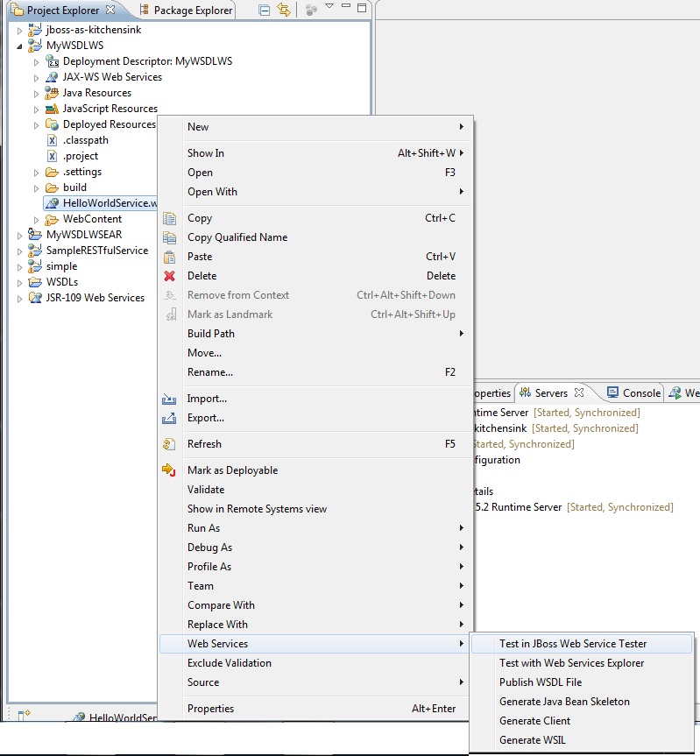Switch to the Package Explorer tab
The image size is (700, 756).
tap(186, 11)
